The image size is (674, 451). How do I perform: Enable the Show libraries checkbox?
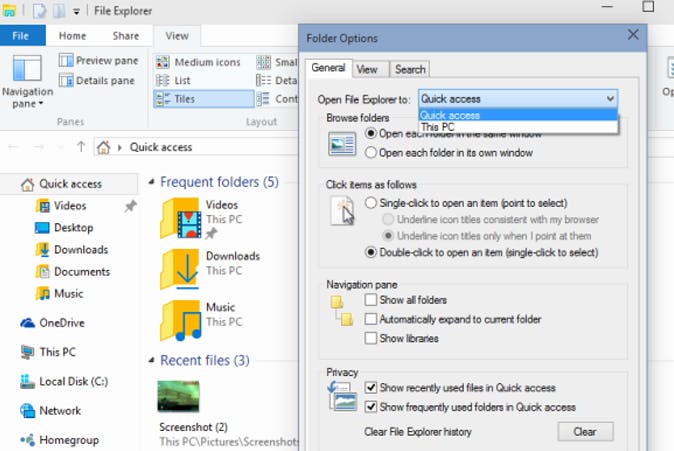click(x=401, y=338)
